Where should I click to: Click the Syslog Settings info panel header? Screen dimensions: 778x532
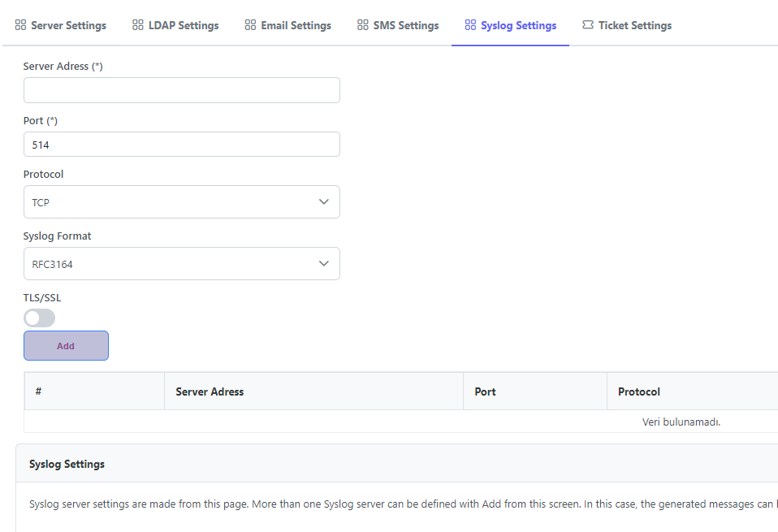click(67, 464)
